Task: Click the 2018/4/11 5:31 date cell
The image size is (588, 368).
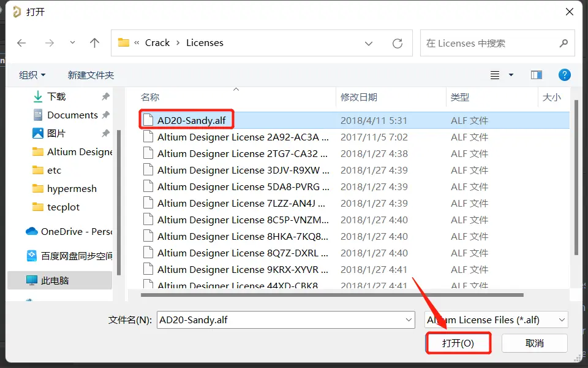Action: pos(374,121)
